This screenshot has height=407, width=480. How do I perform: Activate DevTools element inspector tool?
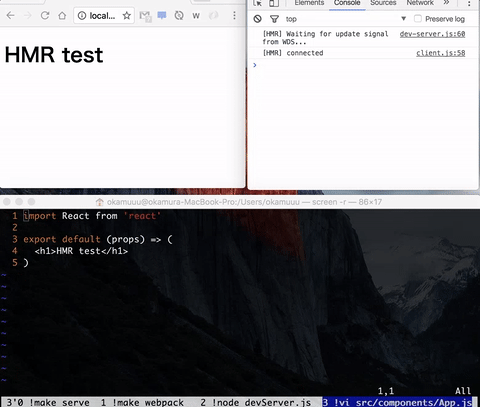[x=257, y=3]
